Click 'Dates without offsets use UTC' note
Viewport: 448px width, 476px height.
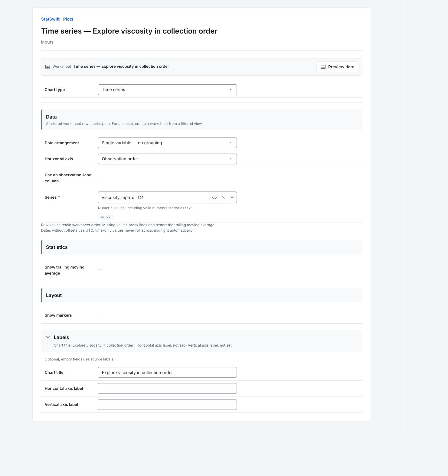click(x=117, y=230)
